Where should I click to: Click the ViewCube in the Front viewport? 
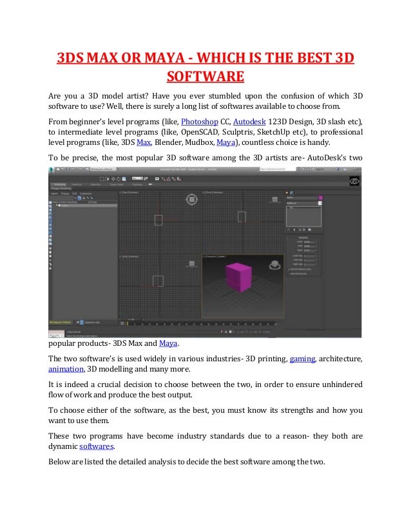click(275, 200)
